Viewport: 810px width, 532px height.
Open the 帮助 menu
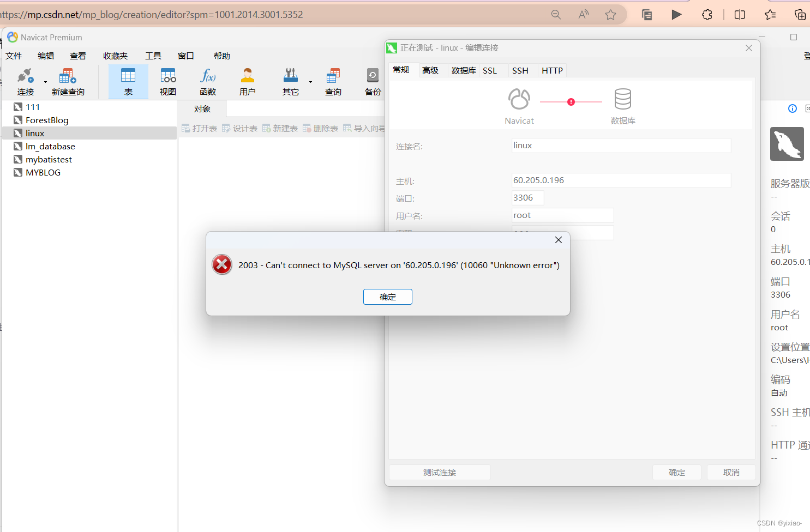coord(222,56)
